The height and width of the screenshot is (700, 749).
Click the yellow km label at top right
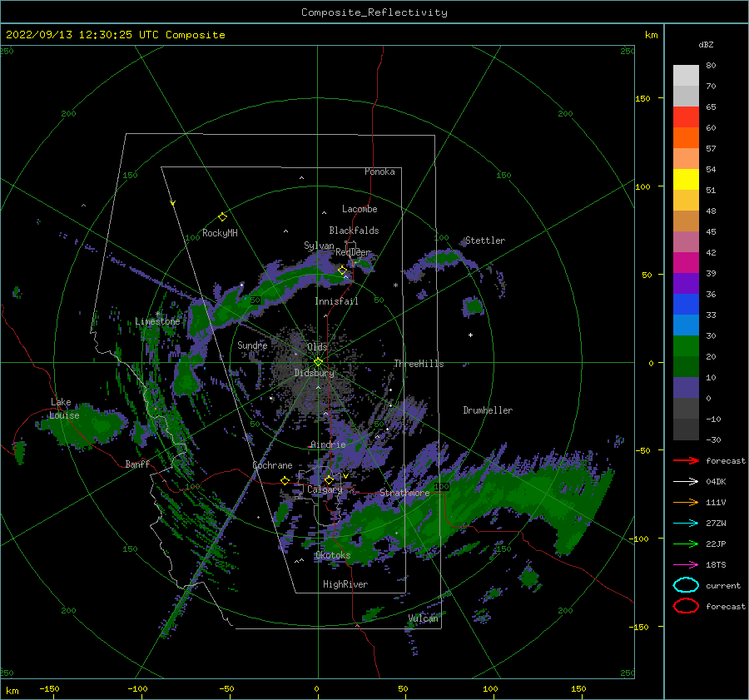pos(651,35)
